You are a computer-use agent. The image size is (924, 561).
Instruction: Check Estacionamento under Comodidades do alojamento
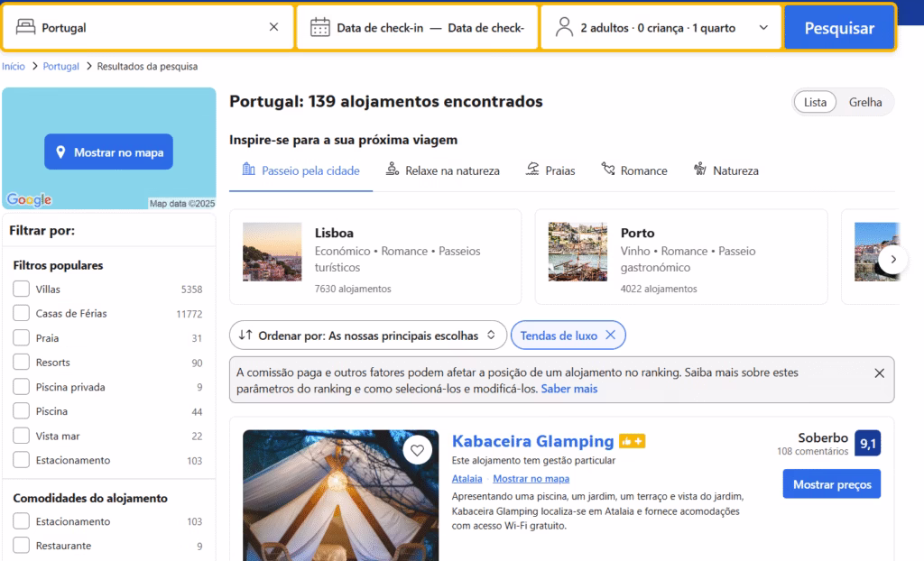pos(22,521)
